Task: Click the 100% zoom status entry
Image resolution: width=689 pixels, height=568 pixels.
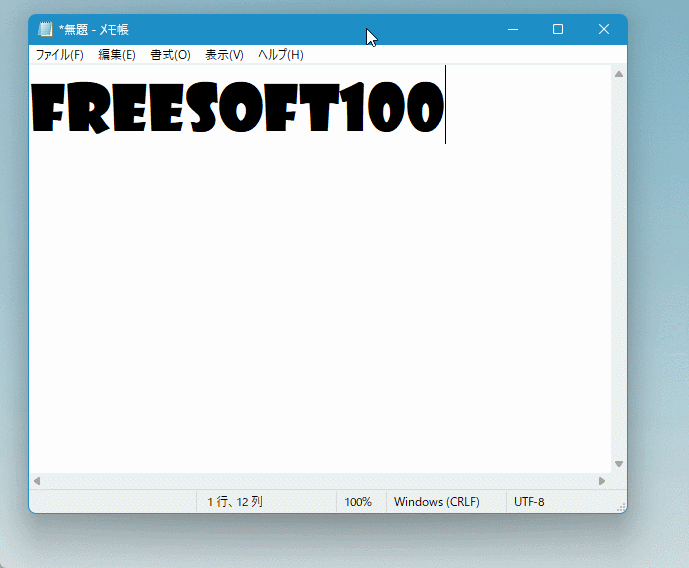Action: pos(358,502)
